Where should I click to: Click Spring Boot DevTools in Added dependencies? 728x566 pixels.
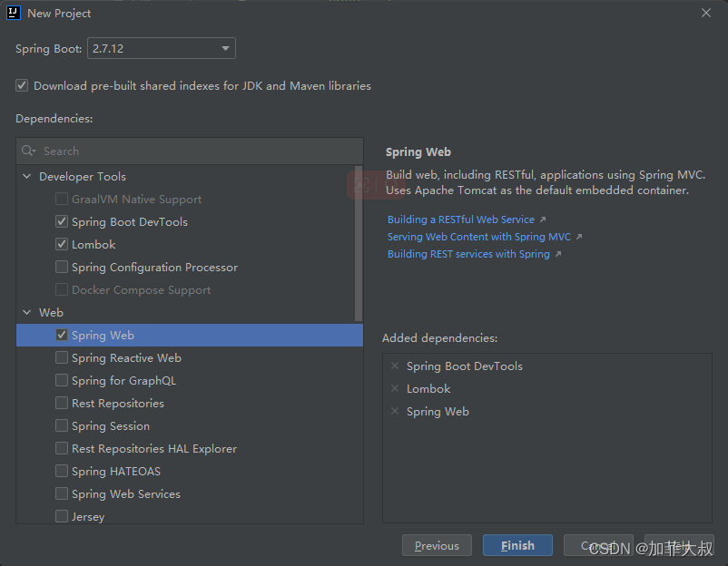tap(464, 366)
